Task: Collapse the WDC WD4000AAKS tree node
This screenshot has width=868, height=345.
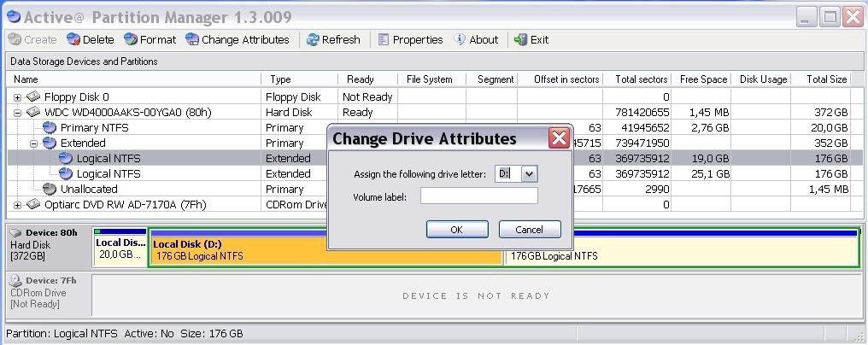Action: tap(18, 113)
